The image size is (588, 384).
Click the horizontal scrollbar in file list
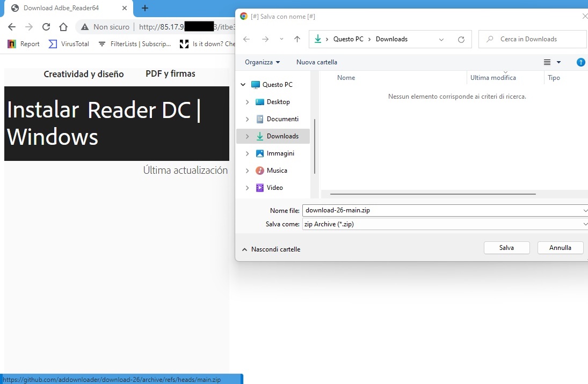(433, 194)
